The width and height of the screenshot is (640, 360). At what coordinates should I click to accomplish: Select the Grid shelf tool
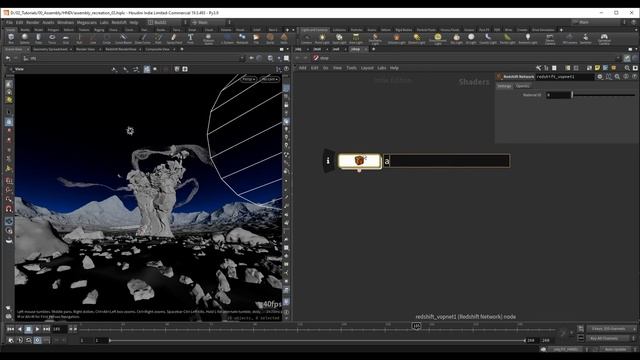coord(66,38)
